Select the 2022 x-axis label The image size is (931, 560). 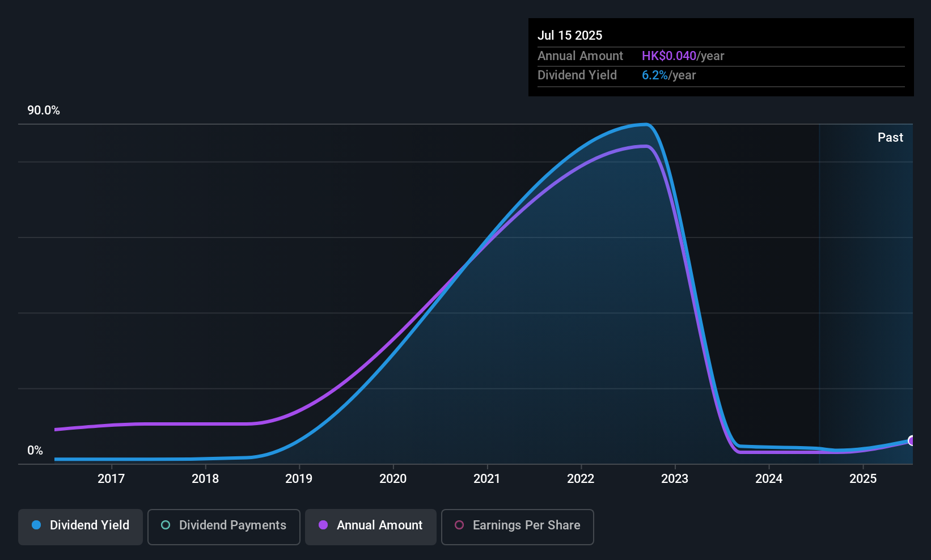click(581, 478)
